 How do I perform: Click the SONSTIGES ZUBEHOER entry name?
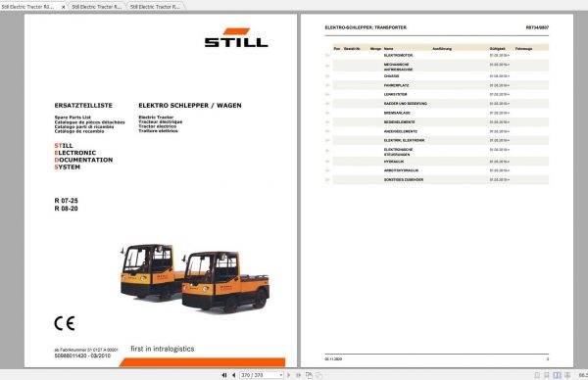click(404, 180)
